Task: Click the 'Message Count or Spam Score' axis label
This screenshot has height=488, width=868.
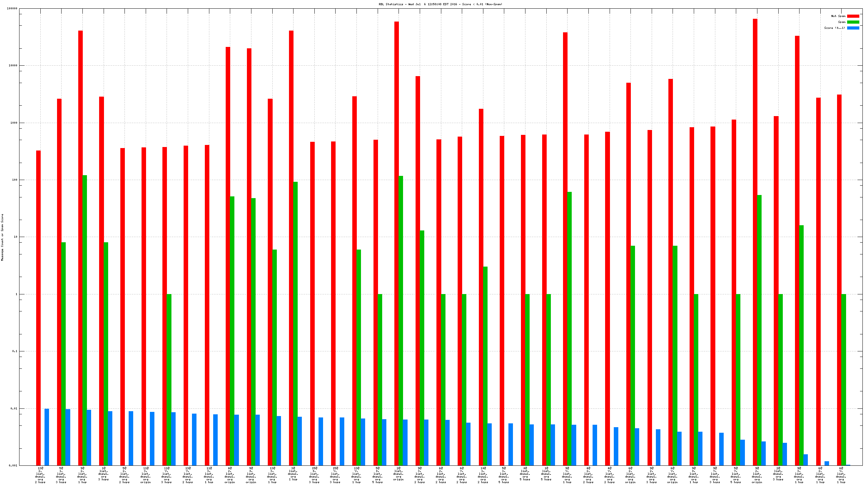Action: (x=2, y=237)
